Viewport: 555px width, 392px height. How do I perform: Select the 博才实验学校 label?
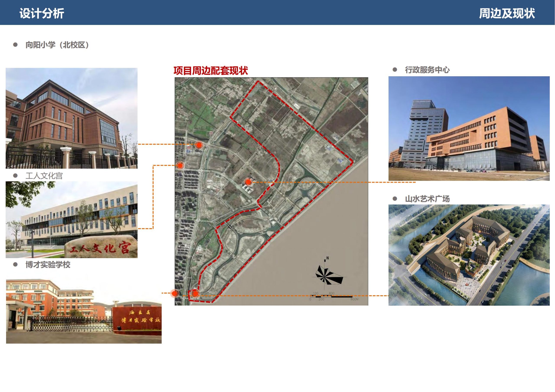coord(48,265)
